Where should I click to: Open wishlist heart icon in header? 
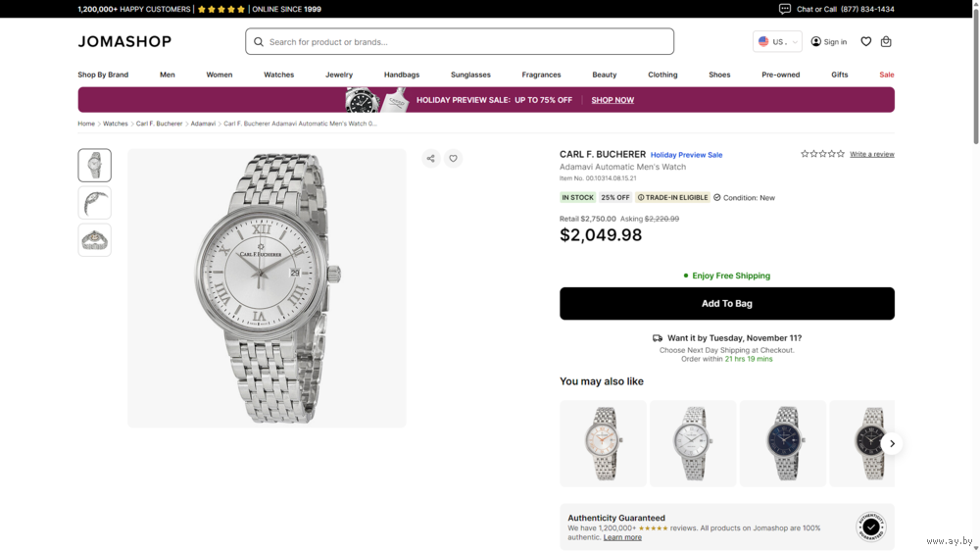pos(865,42)
